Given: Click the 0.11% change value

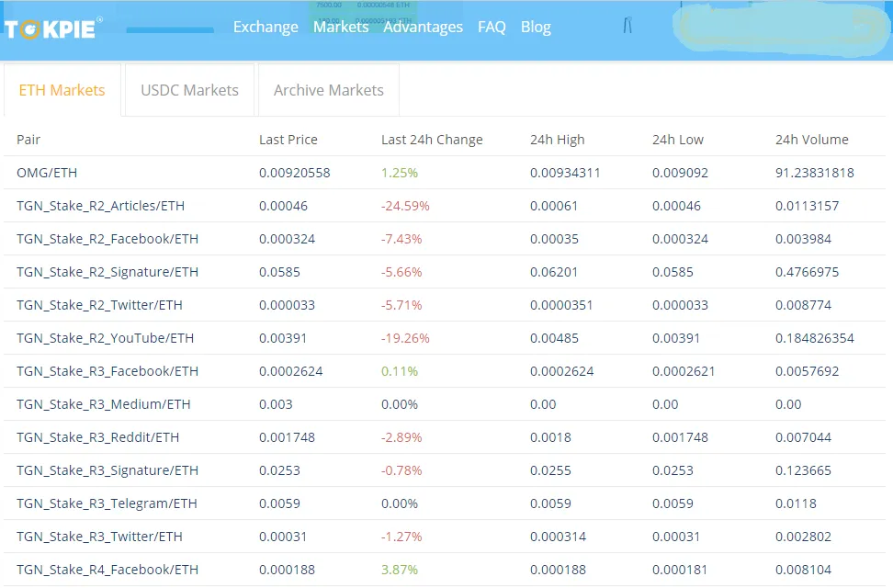Looking at the screenshot, I should 400,371.
